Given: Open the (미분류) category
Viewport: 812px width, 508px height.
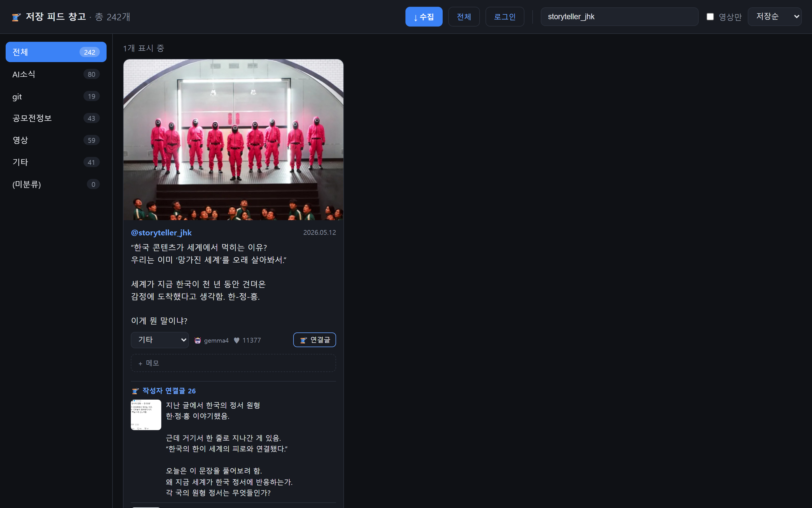Looking at the screenshot, I should 56,184.
